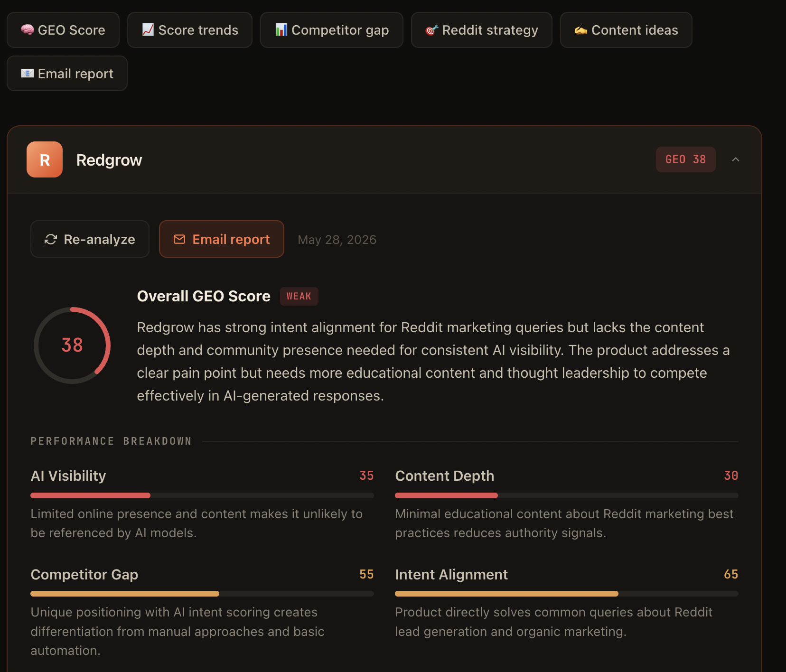Click the 'Limited online presence' description
The height and width of the screenshot is (672, 786).
click(x=196, y=523)
